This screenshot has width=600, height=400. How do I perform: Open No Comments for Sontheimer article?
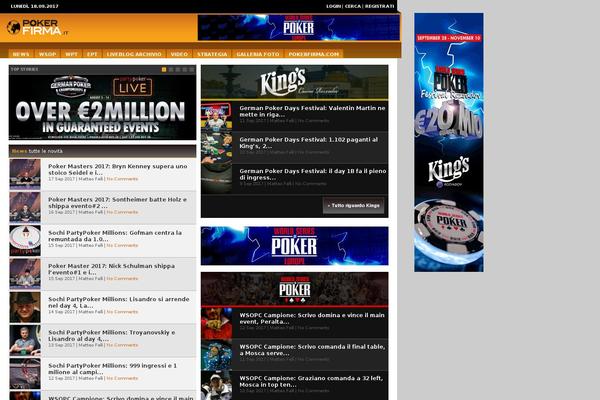point(122,212)
